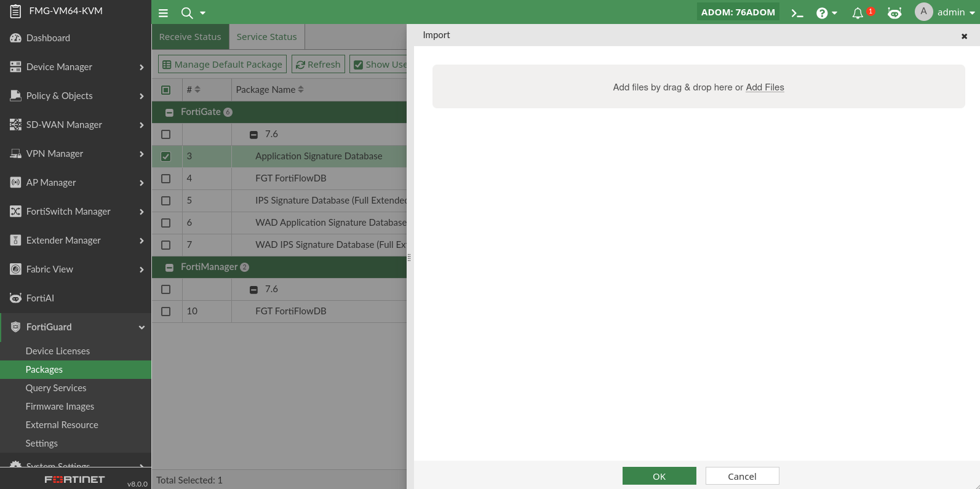The image size is (980, 489).
Task: Check the FortiManager 7.6 group checkbox
Action: point(166,289)
